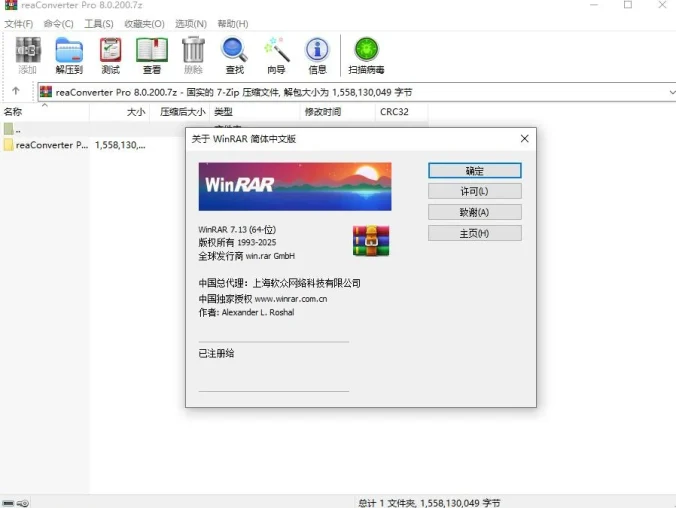Click the reaConverter folder icon in list
This screenshot has width=676, height=508.
point(8,145)
